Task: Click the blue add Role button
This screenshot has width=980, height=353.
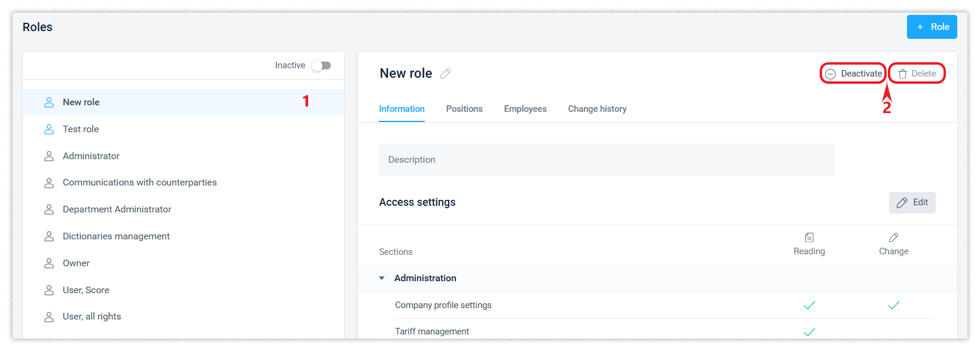Action: click(x=932, y=27)
